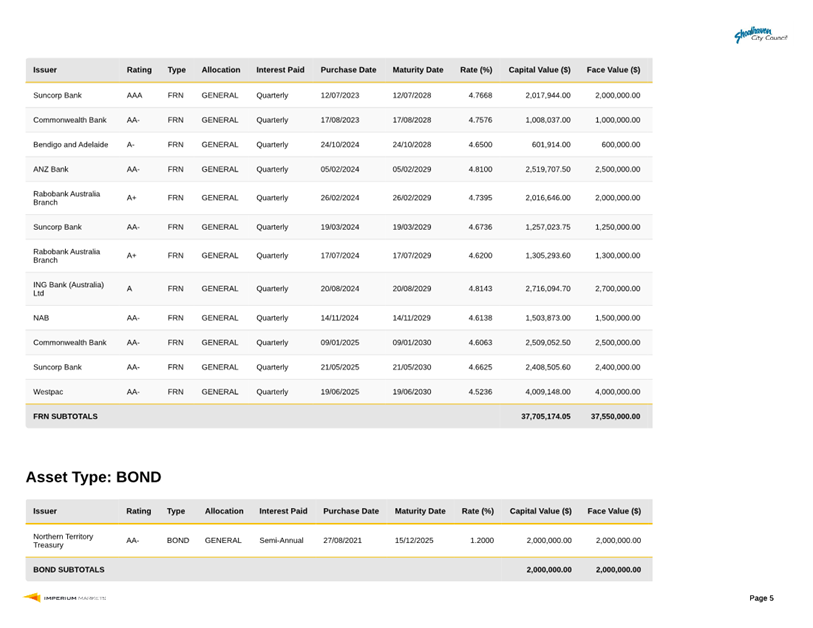This screenshot has height=628, width=813.
Task: Click the Issuer header in FRN table
Action: click(45, 70)
